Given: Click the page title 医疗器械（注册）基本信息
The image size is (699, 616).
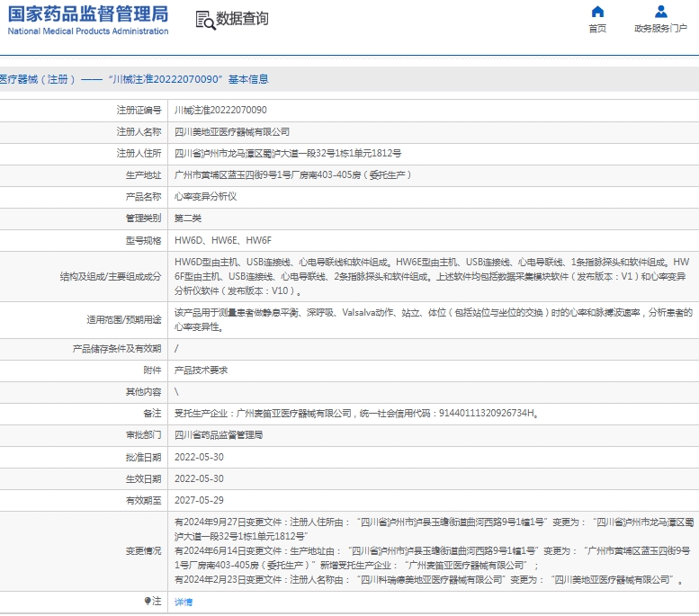Looking at the screenshot, I should 134,79.
